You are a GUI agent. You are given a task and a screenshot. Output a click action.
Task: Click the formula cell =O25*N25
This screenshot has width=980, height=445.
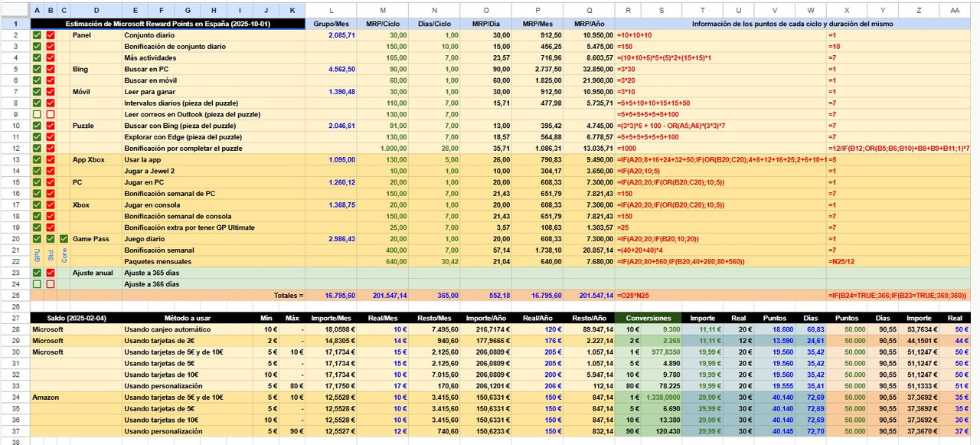pyautogui.click(x=720, y=296)
